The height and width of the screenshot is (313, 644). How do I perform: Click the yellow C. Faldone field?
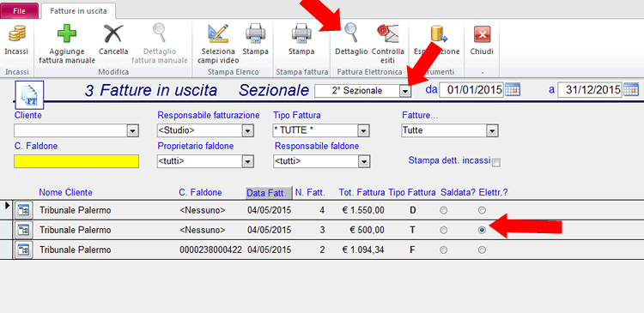(76, 161)
